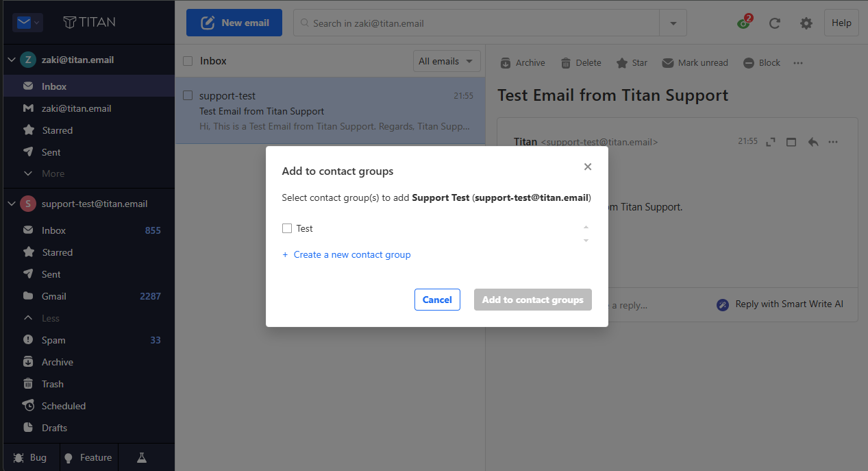Expand More folders under zaki account
This screenshot has width=868, height=471.
point(89,173)
